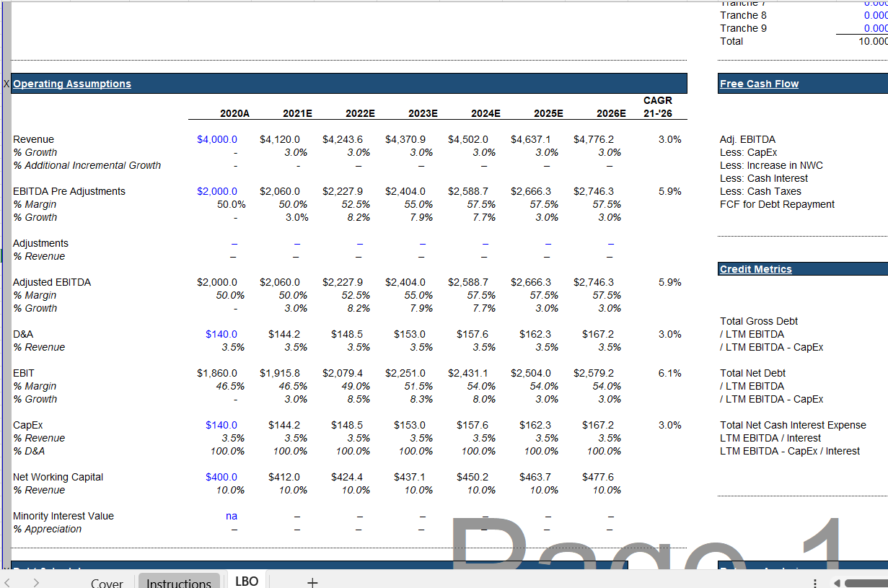Add a new sheet with plus button
This screenshot has width=888, height=588.
[x=312, y=582]
